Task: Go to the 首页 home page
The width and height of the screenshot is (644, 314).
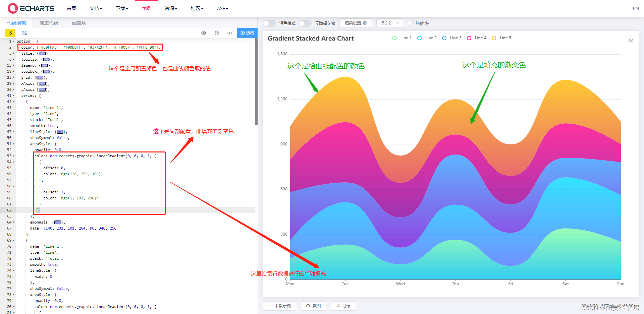Action: (x=71, y=8)
